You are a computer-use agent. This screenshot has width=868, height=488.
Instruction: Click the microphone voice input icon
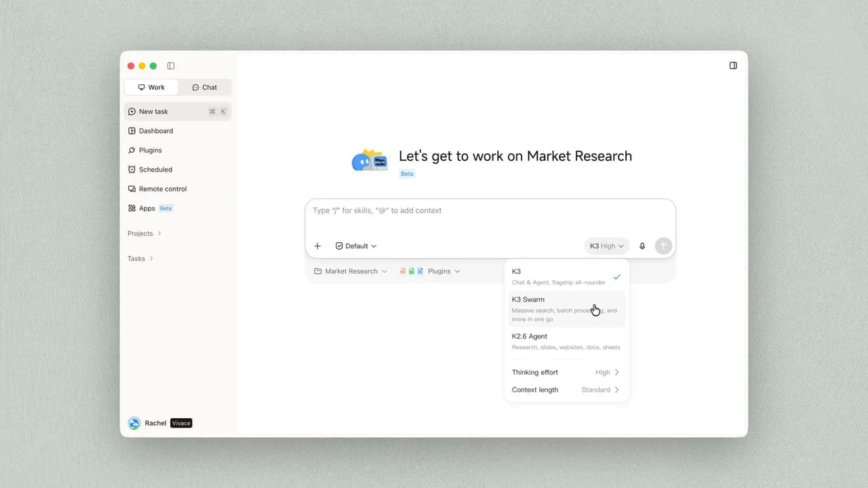[642, 246]
